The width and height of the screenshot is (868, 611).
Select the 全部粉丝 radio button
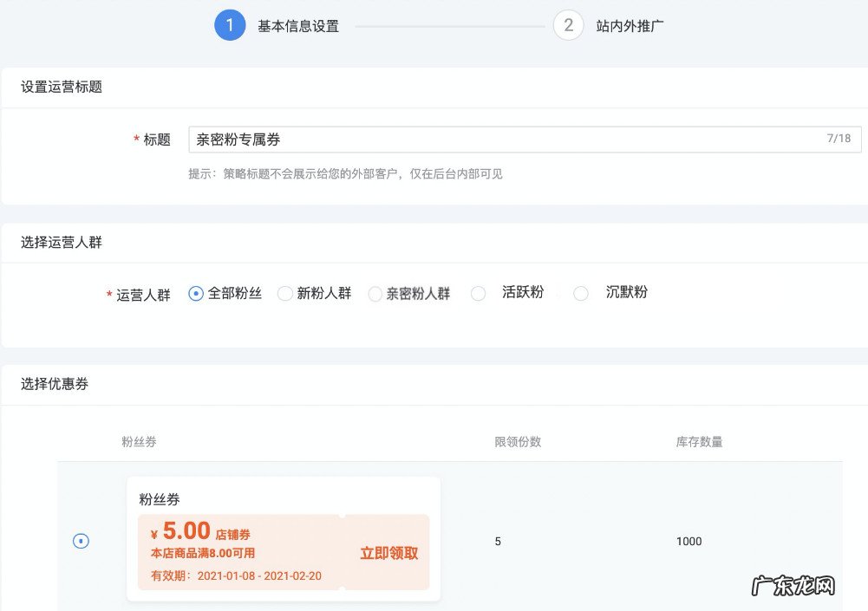[198, 294]
